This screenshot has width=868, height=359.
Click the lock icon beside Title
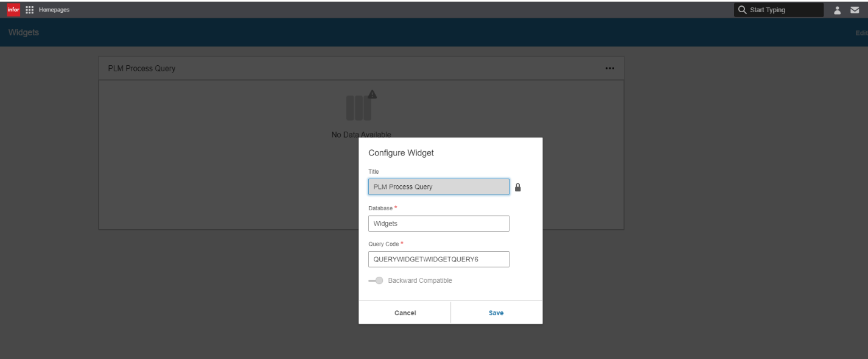(518, 187)
